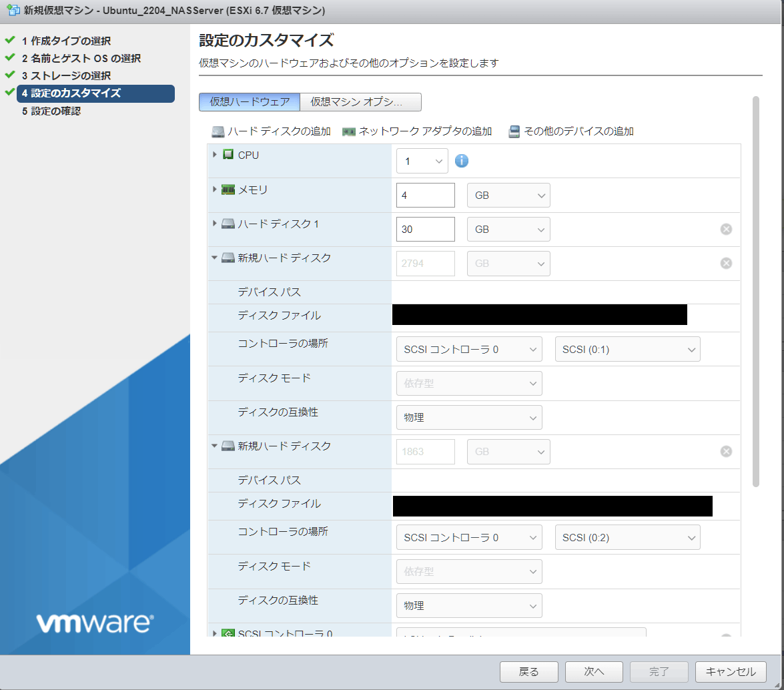
Task: Remove the 2794 GB new hard disk
Action: (x=726, y=263)
